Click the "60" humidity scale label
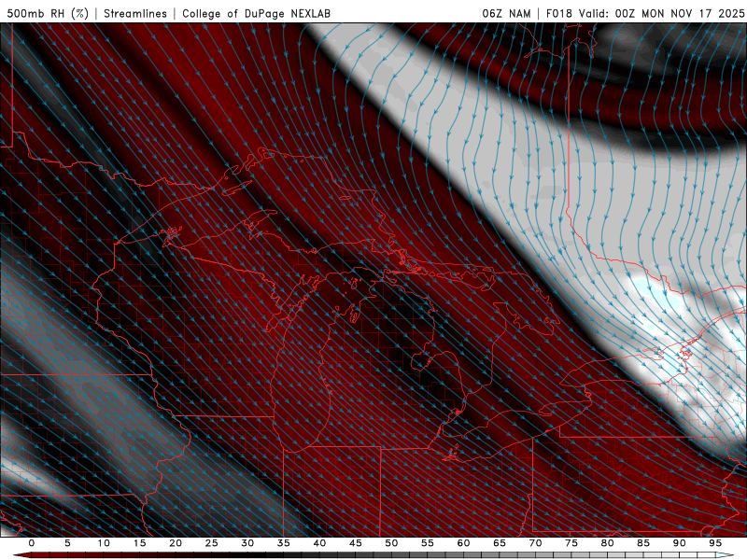747x560 pixels. pyautogui.click(x=463, y=543)
